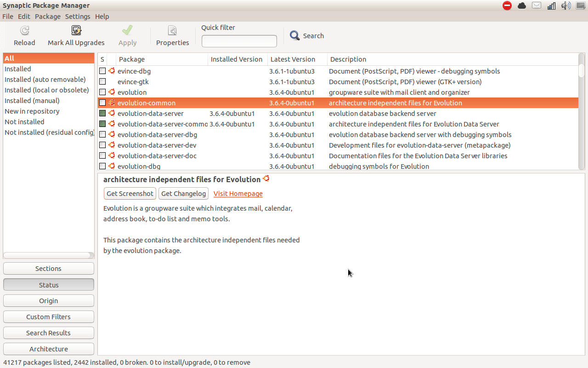Click the Search magnifier icon
The image size is (588, 368).
pos(295,35)
